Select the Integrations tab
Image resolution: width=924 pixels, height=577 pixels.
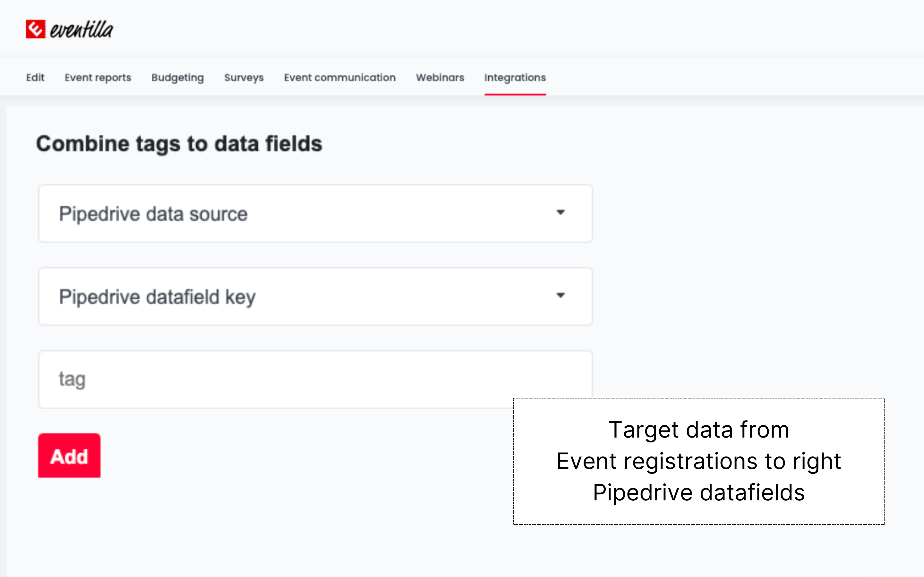[x=515, y=78]
